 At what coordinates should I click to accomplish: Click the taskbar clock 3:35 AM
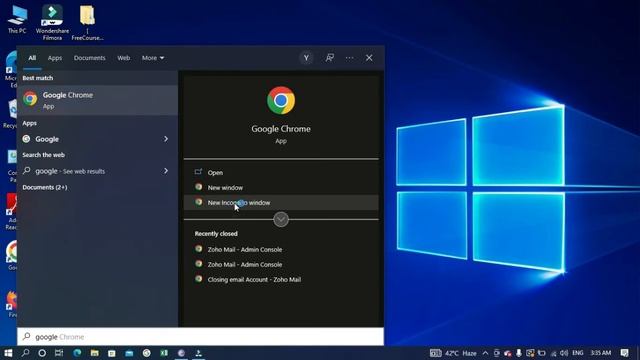(x=601, y=353)
